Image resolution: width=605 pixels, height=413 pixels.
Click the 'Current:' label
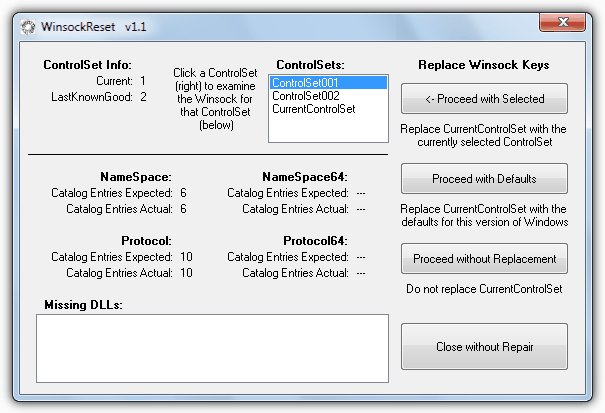114,81
